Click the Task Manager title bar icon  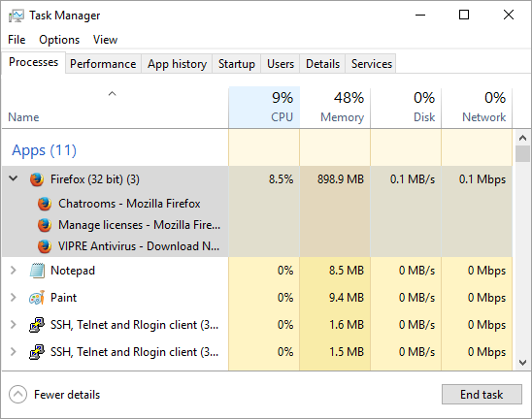17,16
